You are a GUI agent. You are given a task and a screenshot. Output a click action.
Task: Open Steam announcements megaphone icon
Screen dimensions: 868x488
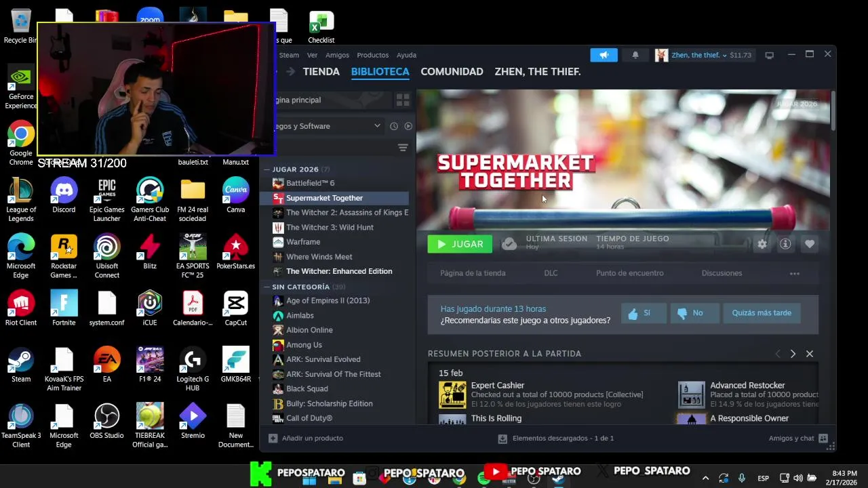point(604,55)
